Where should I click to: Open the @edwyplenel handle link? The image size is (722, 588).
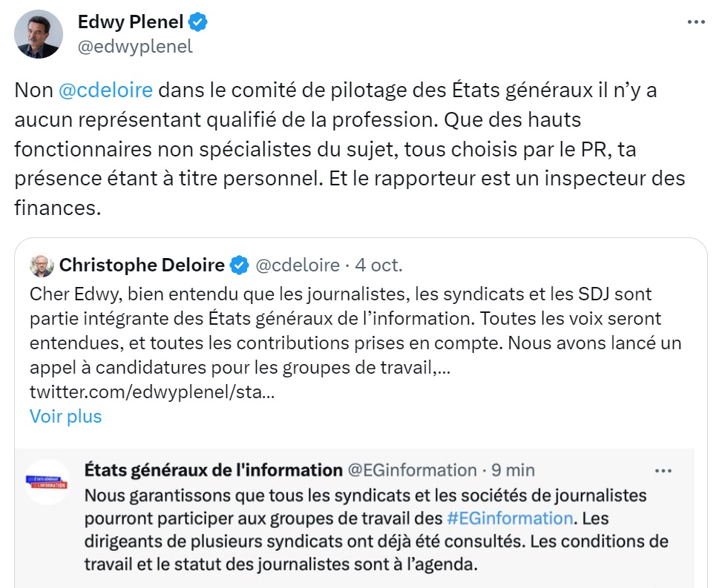[135, 46]
